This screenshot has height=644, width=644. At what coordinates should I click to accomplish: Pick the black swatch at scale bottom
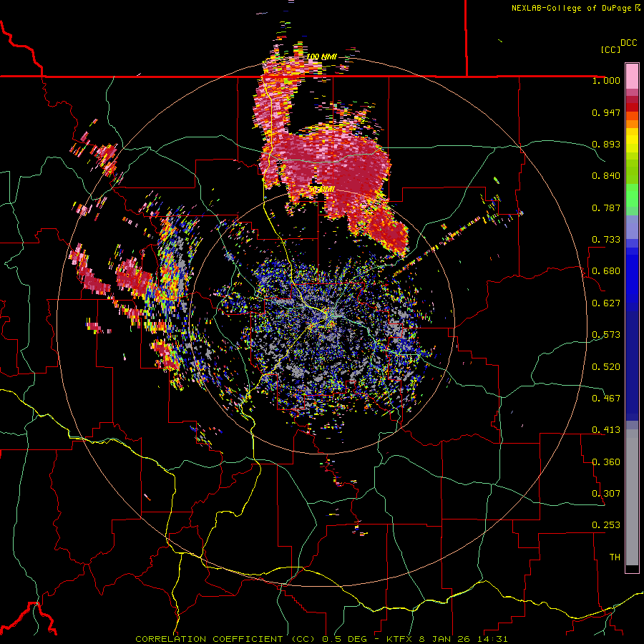coord(632,568)
